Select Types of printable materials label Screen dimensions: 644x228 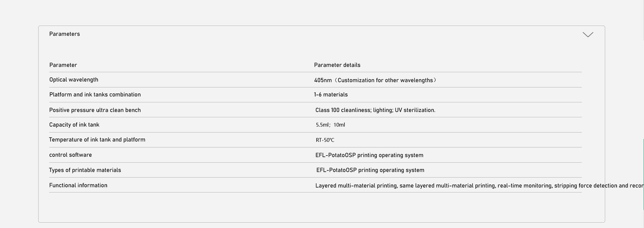pyautogui.click(x=85, y=170)
